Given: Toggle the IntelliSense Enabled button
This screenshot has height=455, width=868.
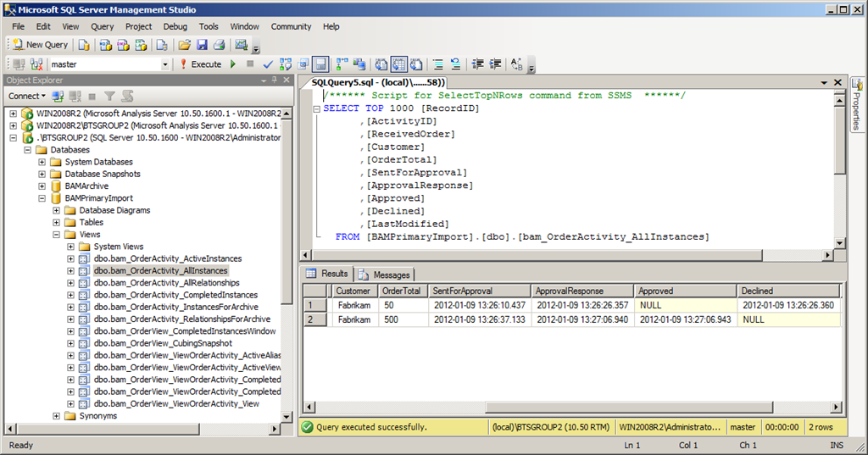Looking at the screenshot, I should click(320, 64).
